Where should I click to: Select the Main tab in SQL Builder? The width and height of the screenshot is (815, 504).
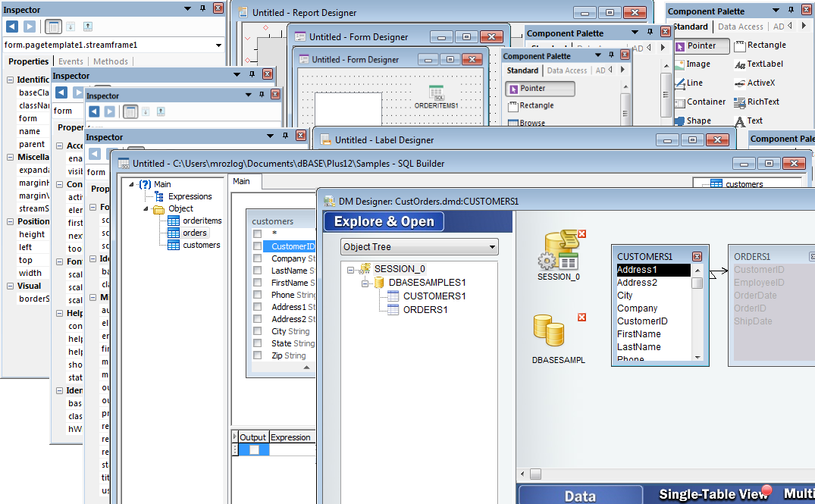click(x=241, y=181)
